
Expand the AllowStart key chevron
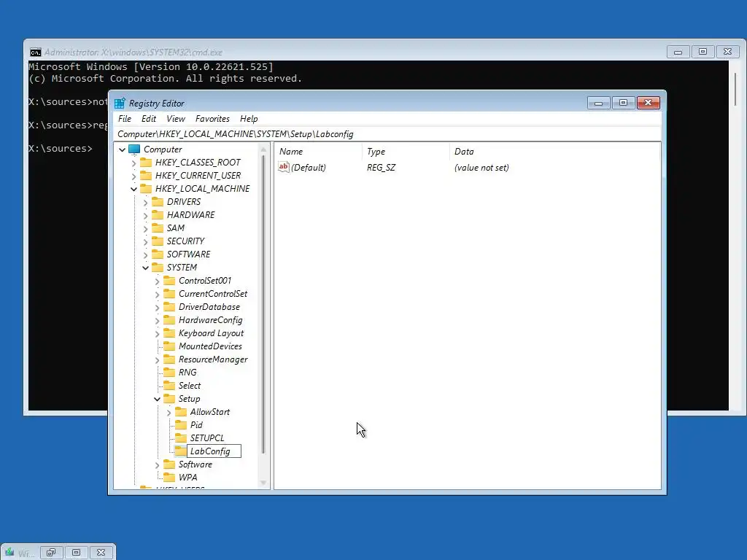169,413
